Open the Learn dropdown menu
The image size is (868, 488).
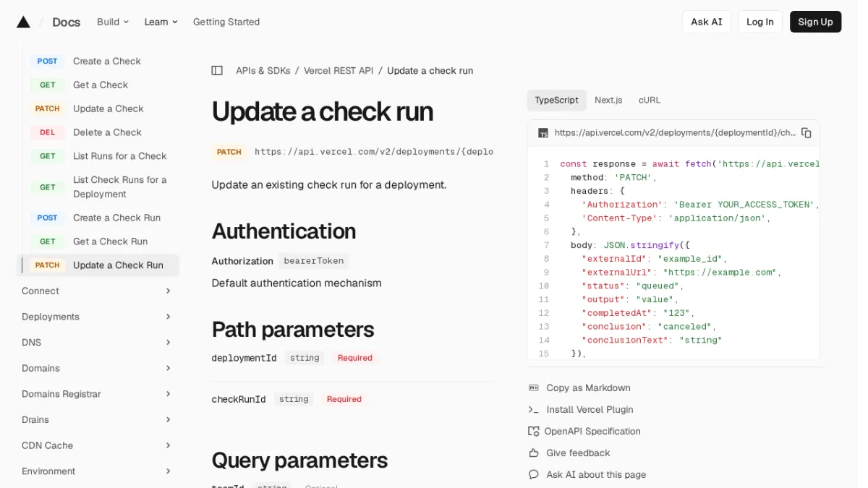coord(161,22)
